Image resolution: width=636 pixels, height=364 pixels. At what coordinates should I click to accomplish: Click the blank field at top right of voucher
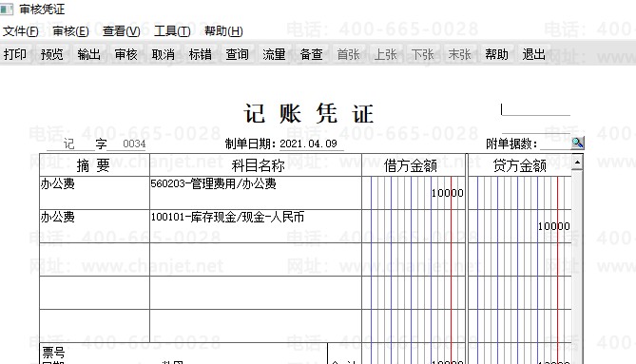tap(536, 109)
